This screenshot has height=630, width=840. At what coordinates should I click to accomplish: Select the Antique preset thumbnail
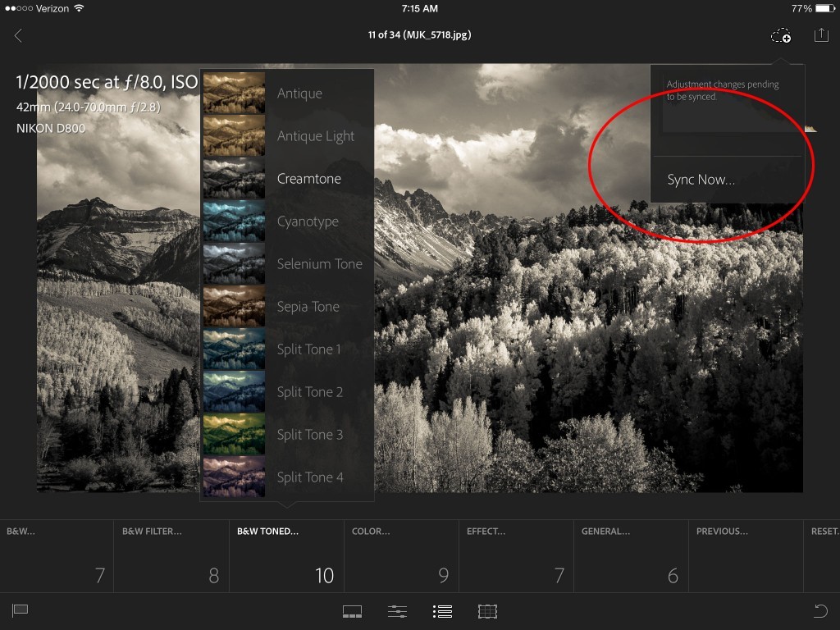(234, 93)
